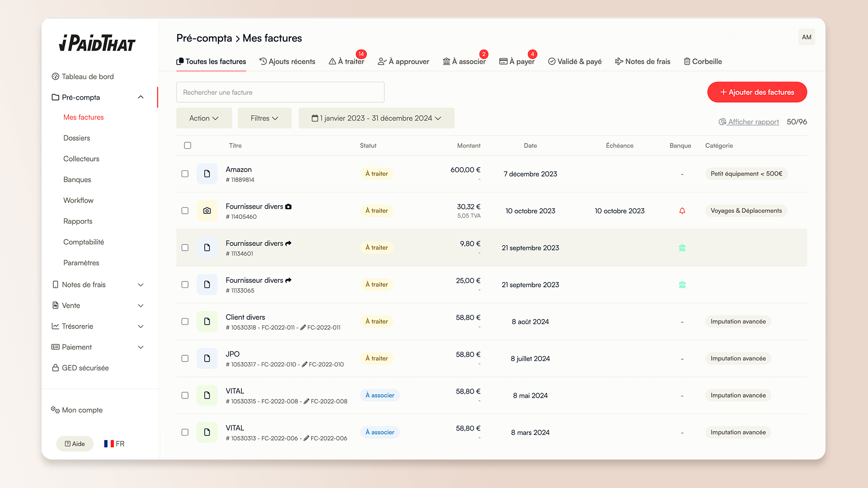Open the Notes de frais tab
The image size is (868, 488).
click(x=642, y=61)
